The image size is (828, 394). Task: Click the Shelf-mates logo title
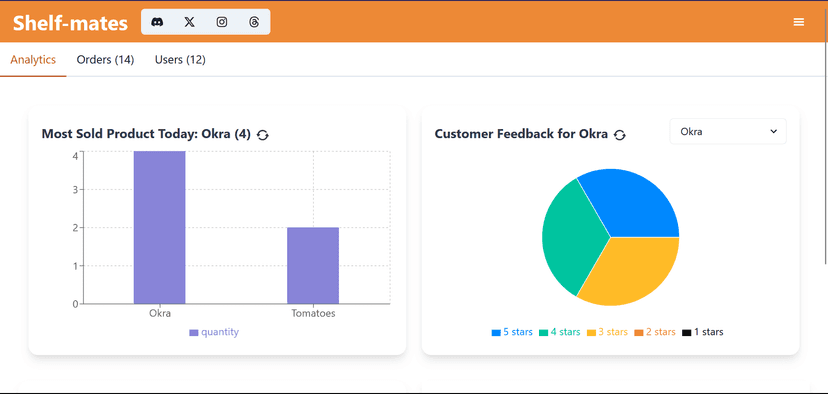[x=70, y=23]
